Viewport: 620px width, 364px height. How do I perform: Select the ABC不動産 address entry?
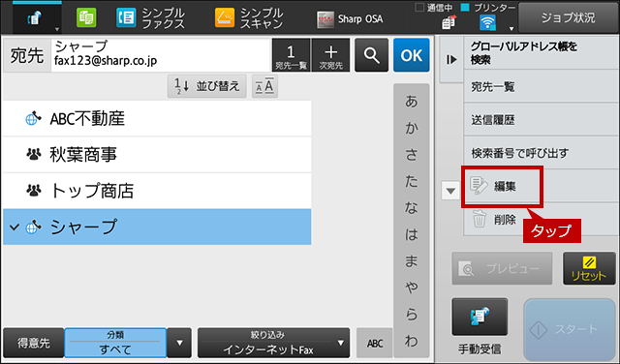tap(157, 118)
